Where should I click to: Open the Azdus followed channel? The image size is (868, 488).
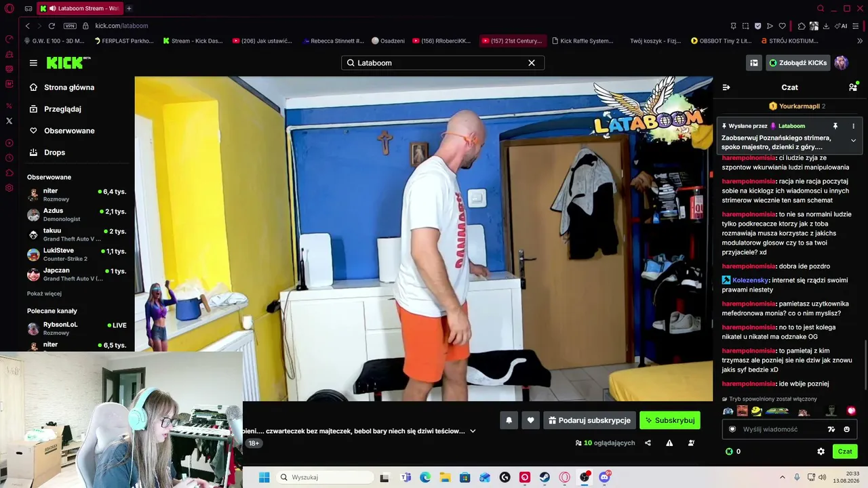pyautogui.click(x=77, y=215)
